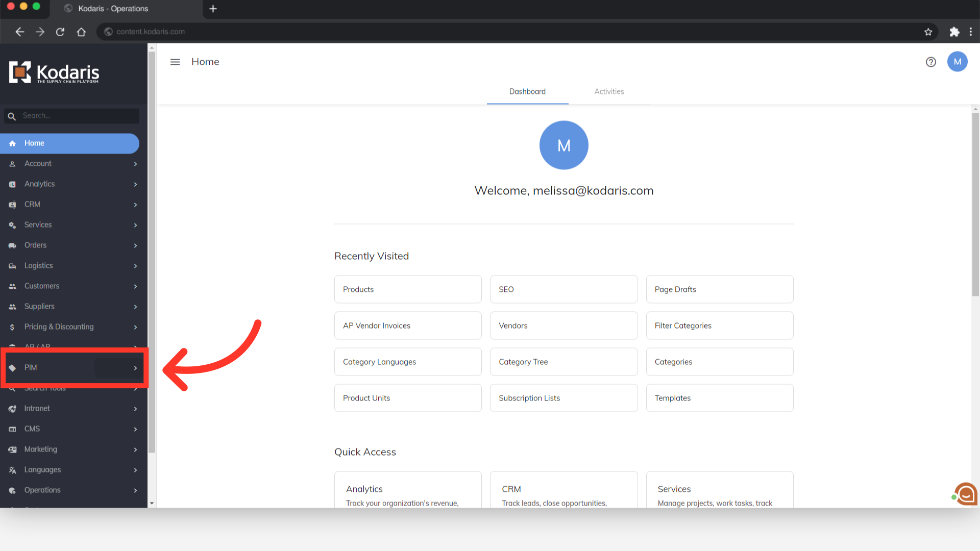980x551 pixels.
Task: Click the sidebar Search field
Action: pos(77,116)
